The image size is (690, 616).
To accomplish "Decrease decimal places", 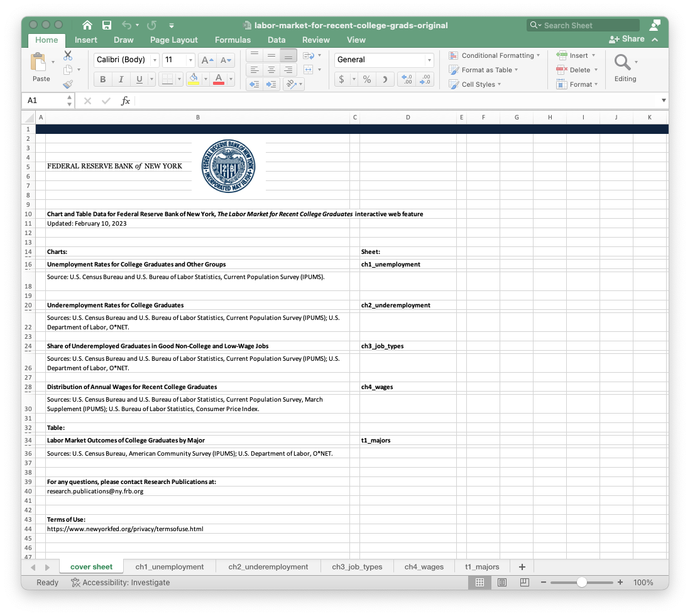I will [425, 79].
